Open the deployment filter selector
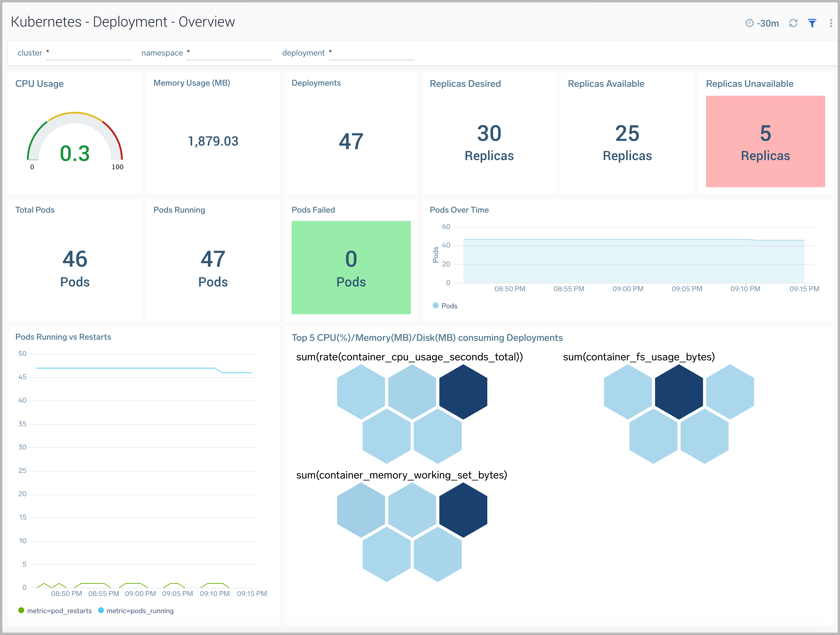This screenshot has width=840, height=635. tap(371, 53)
